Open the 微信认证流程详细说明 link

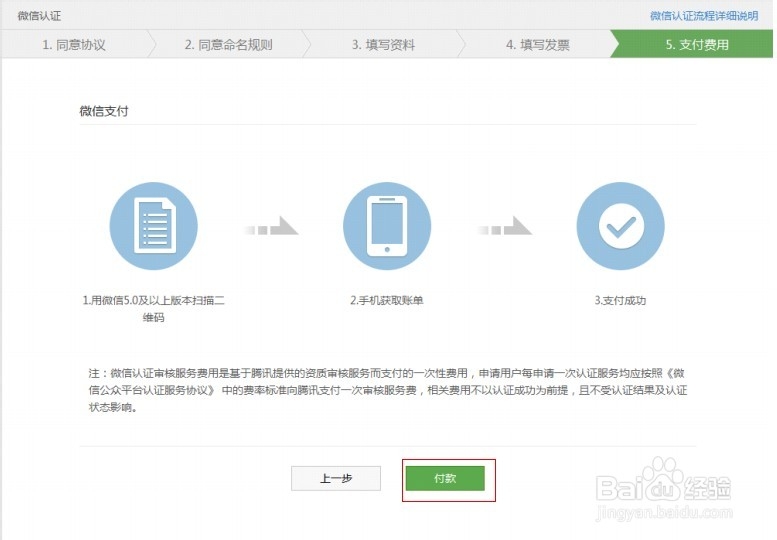coord(704,16)
